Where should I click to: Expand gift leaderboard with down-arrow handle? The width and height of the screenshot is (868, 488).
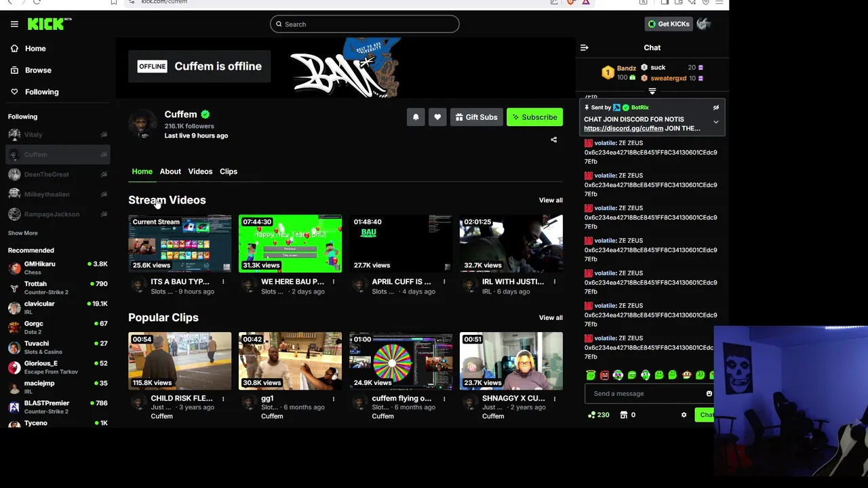point(652,91)
